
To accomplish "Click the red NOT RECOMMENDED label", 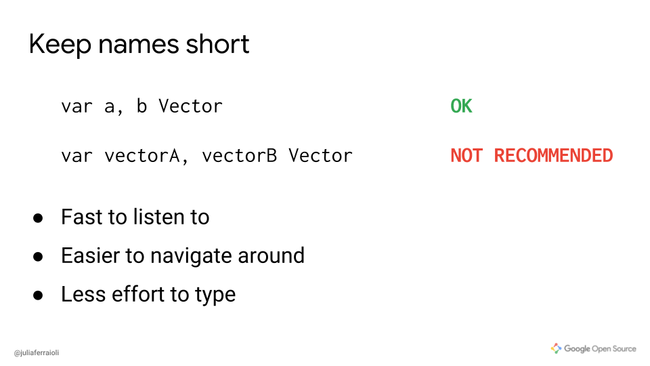I will (531, 156).
